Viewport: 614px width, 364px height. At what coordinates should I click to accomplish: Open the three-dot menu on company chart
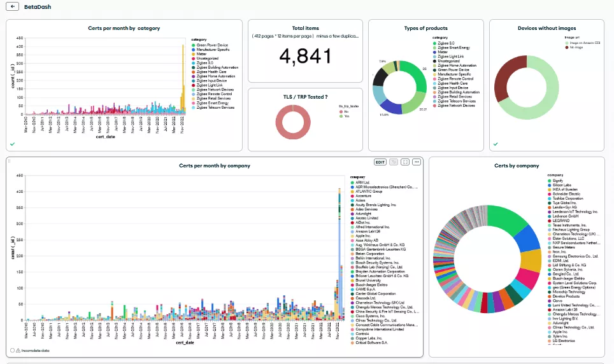[x=417, y=162]
